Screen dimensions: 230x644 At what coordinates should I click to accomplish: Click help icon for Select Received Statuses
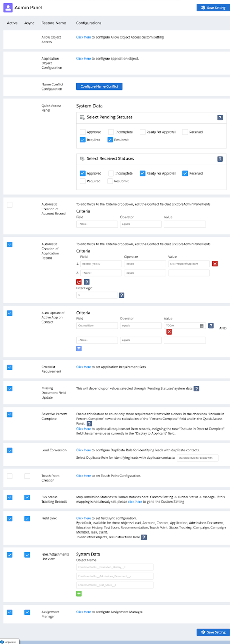[220, 159]
